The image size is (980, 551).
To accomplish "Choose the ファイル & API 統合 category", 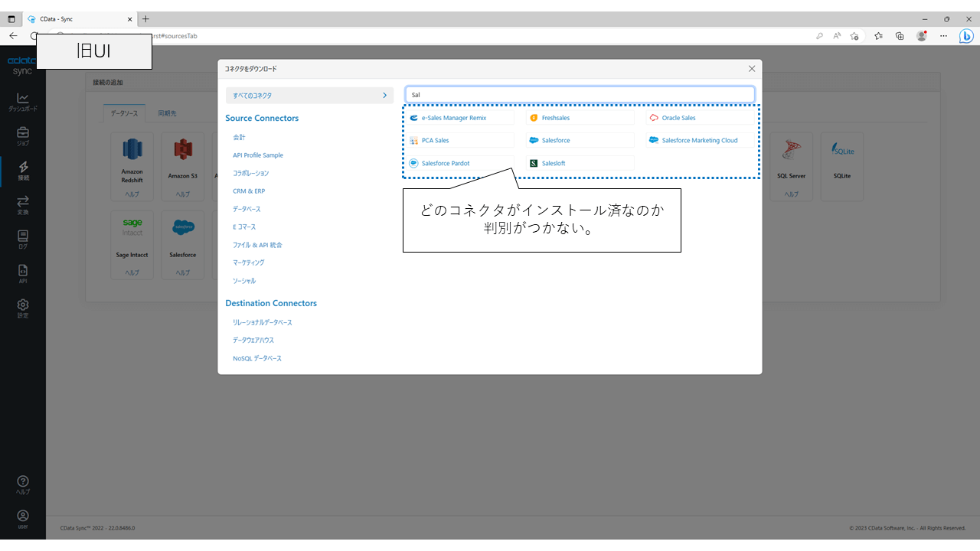I will click(x=257, y=245).
